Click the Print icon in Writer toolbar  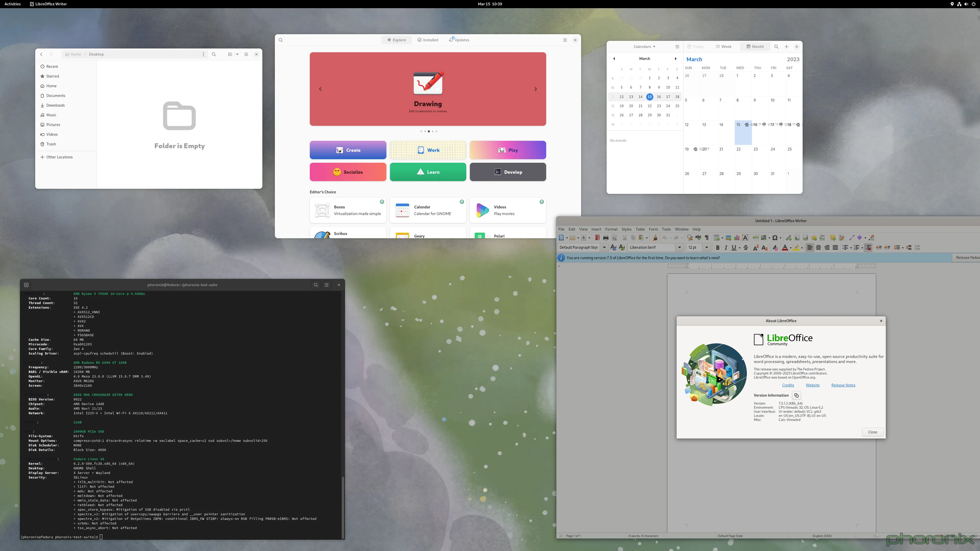pos(606,238)
